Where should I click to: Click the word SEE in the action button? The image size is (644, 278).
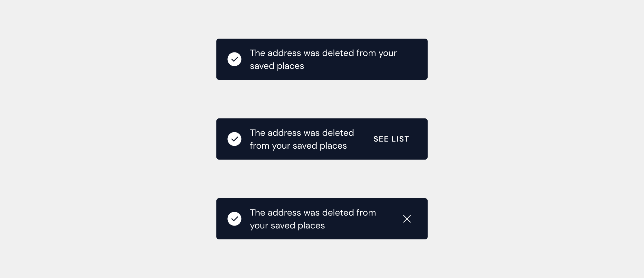point(381,139)
